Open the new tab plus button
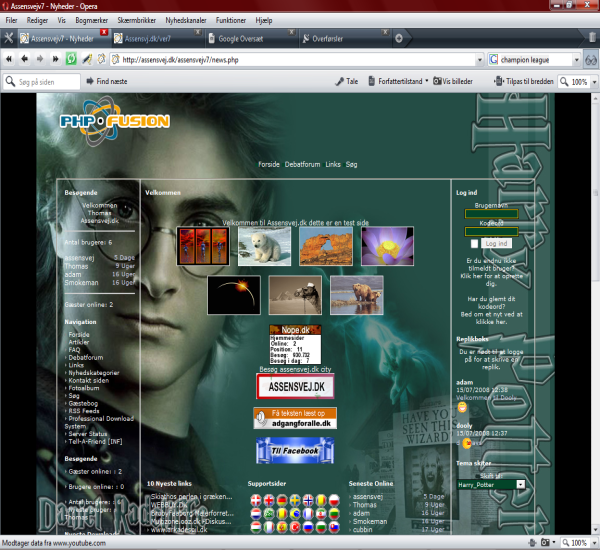This screenshot has width=600, height=550. pos(399,38)
